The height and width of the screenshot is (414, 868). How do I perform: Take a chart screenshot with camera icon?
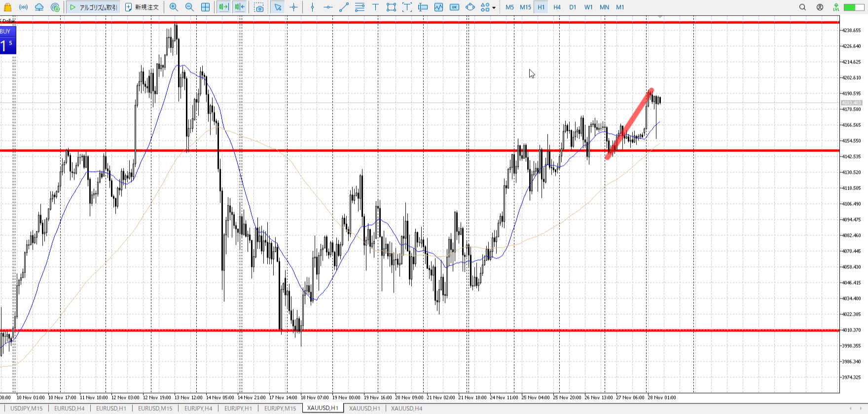(259, 7)
